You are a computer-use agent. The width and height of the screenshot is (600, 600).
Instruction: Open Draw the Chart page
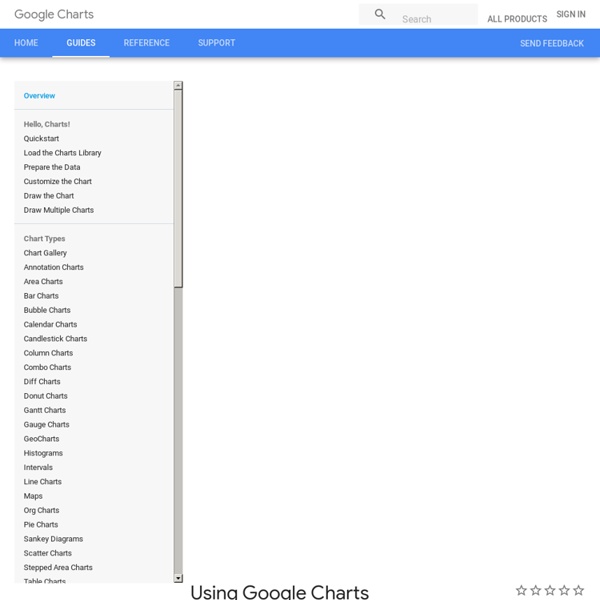tap(49, 196)
